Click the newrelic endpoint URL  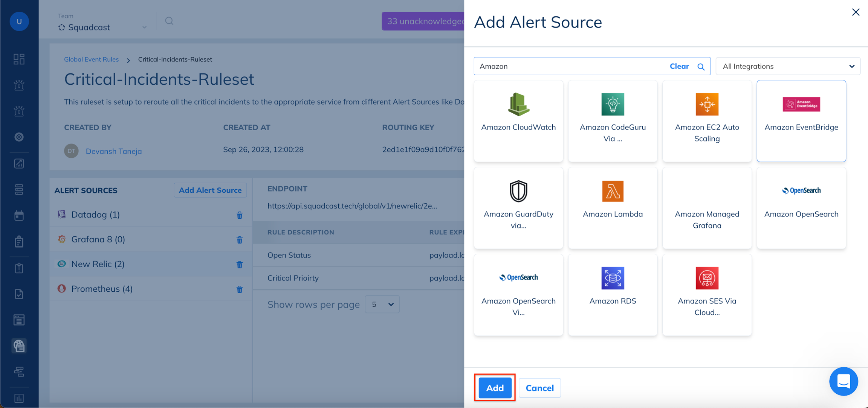click(352, 206)
